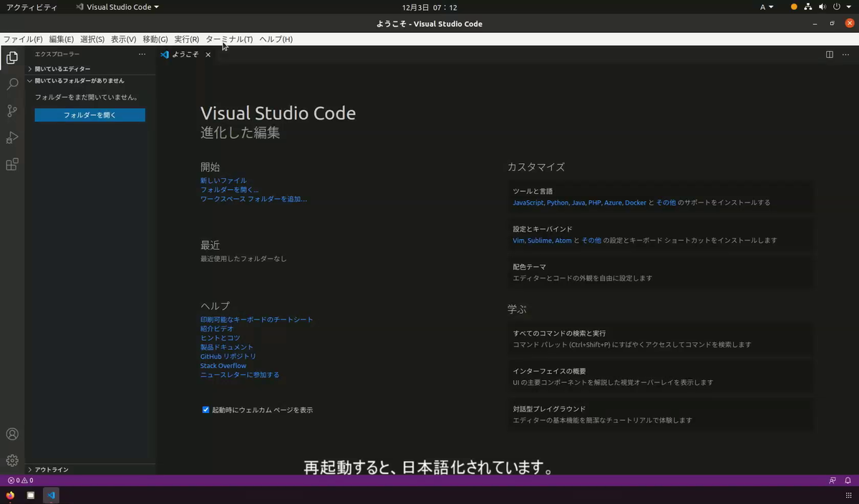The height and width of the screenshot is (504, 859).
Task: Disable the show welcome page on startup checkbox
Action: tap(206, 409)
